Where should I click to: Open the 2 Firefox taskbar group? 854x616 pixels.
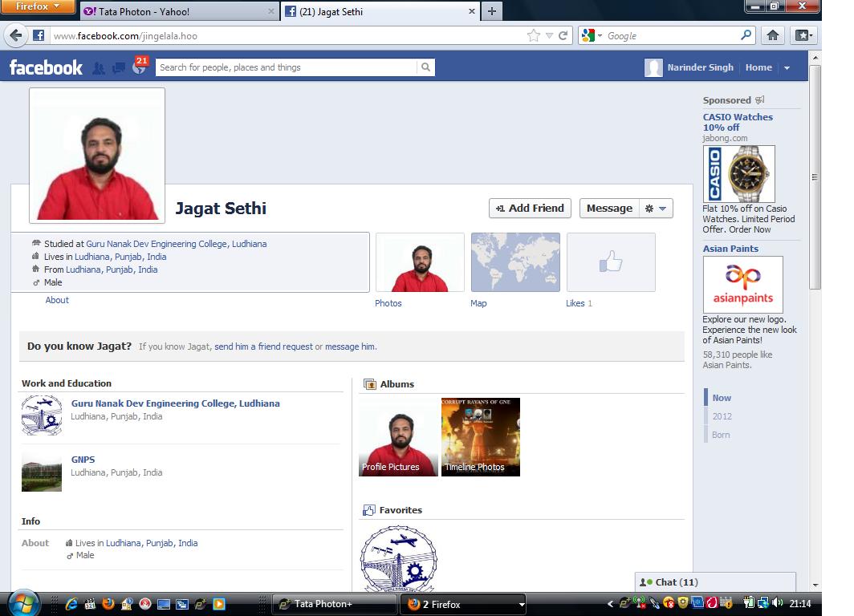click(x=463, y=604)
